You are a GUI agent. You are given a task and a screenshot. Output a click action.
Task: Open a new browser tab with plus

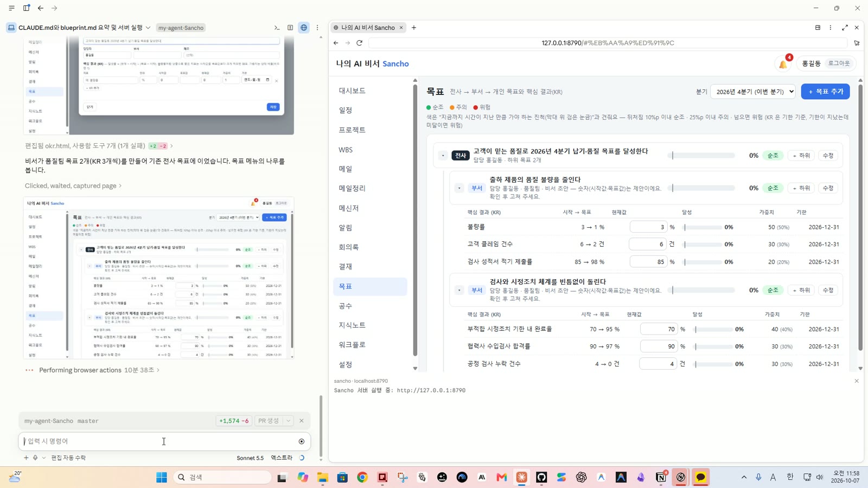414,28
